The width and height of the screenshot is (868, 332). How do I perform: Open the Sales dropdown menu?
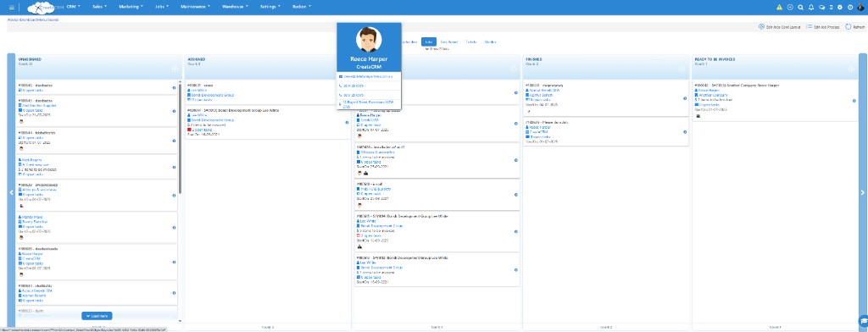click(100, 7)
